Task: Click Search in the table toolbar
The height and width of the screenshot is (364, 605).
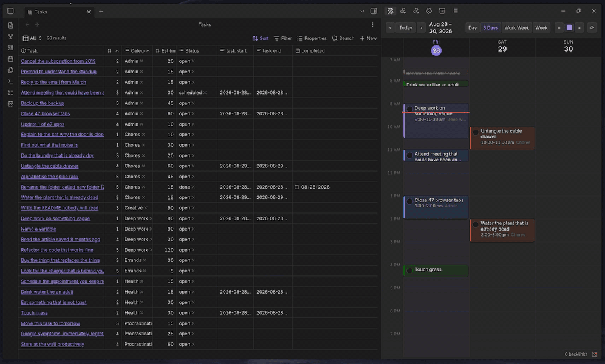Action: [343, 38]
